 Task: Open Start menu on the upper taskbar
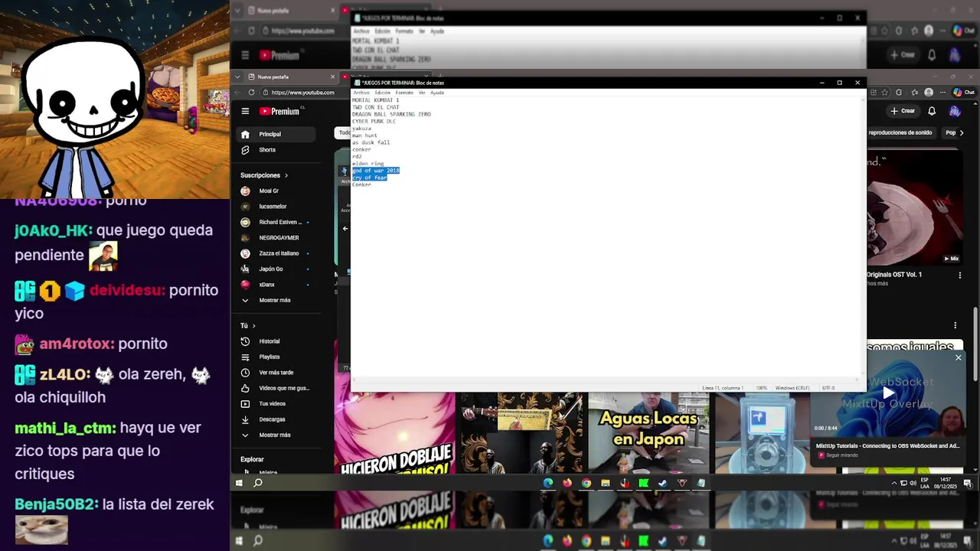pyautogui.click(x=239, y=483)
